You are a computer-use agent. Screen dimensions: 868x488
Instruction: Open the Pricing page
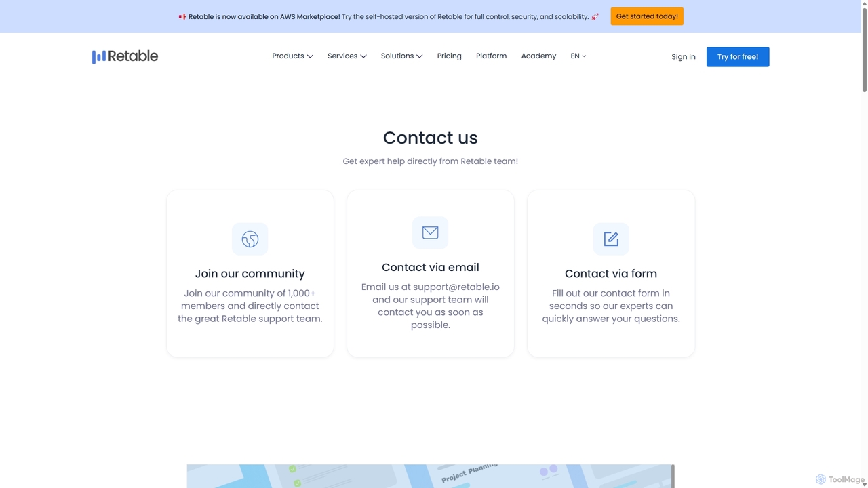(449, 56)
